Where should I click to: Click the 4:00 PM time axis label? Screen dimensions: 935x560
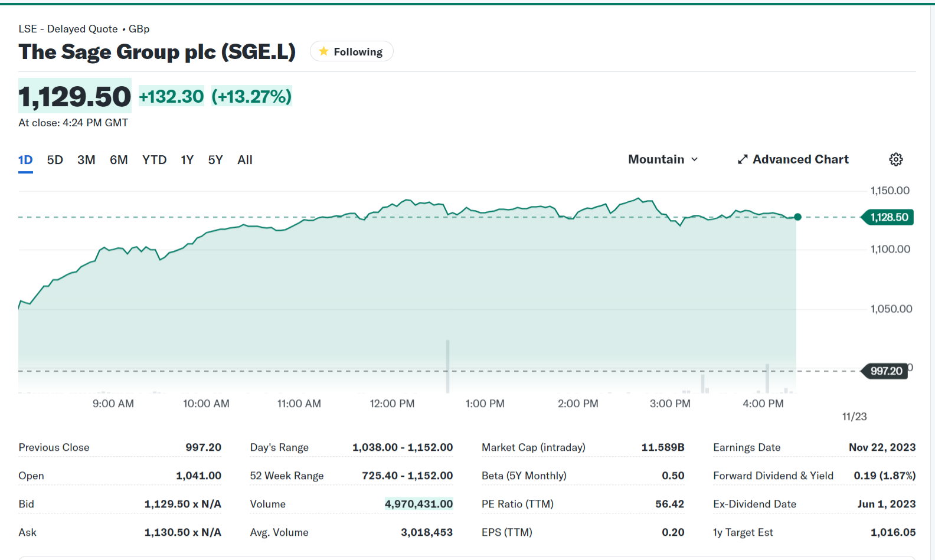(x=763, y=404)
